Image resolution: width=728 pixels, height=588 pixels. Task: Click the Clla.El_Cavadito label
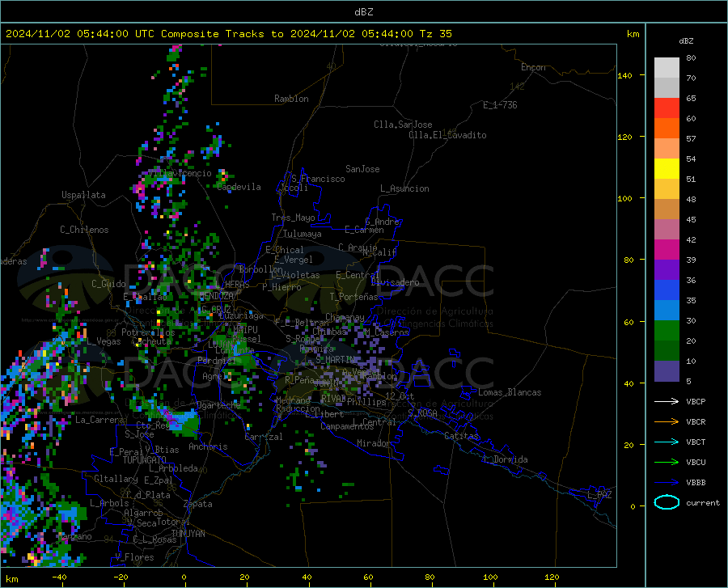(447, 135)
